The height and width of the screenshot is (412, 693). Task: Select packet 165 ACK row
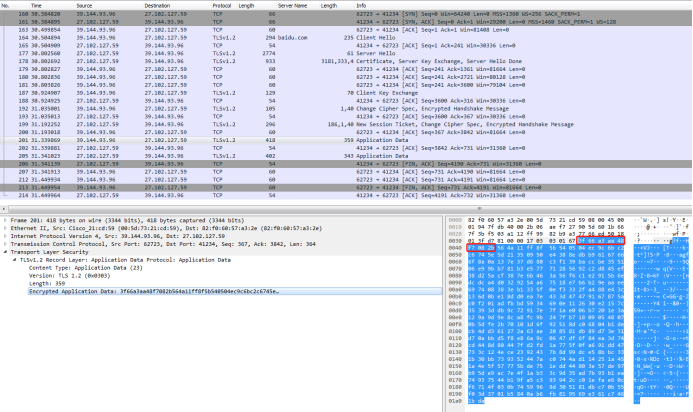[346, 46]
